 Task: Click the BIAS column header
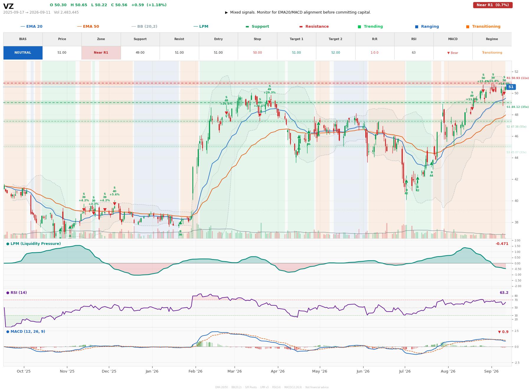pyautogui.click(x=23, y=39)
